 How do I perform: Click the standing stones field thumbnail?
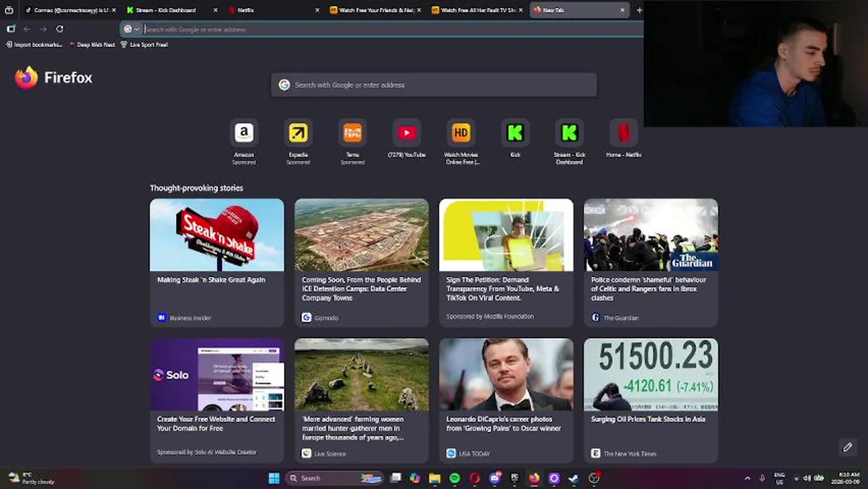[361, 374]
